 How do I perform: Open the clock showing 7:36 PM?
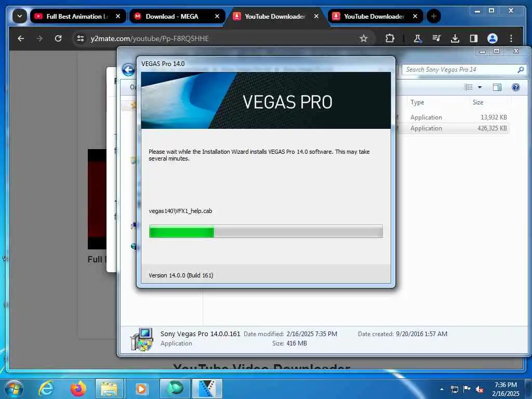[506, 389]
